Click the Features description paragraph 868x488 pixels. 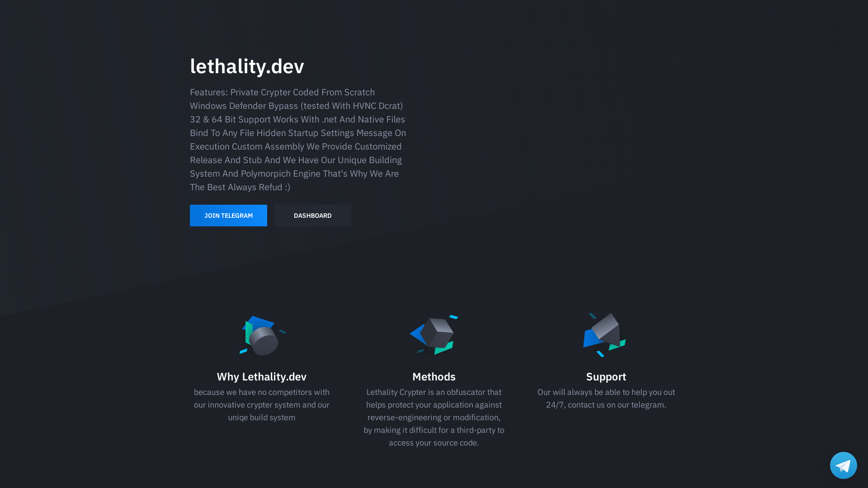tap(298, 140)
